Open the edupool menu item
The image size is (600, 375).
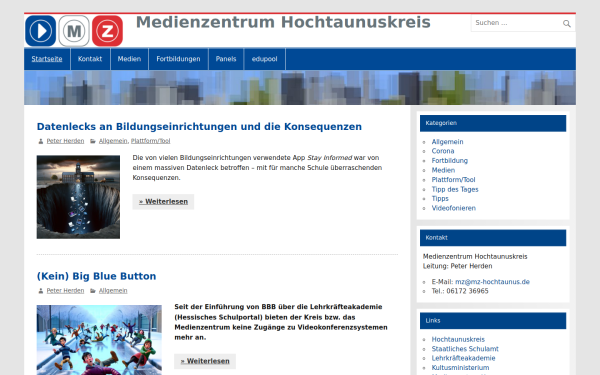[264, 59]
